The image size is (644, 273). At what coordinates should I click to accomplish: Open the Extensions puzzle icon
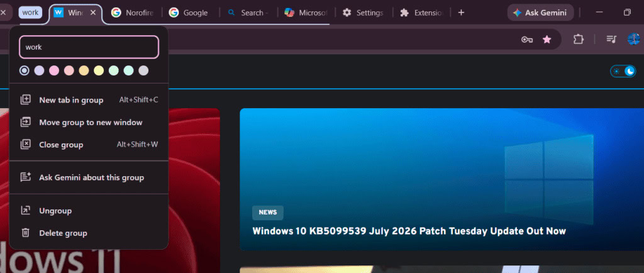click(x=579, y=39)
